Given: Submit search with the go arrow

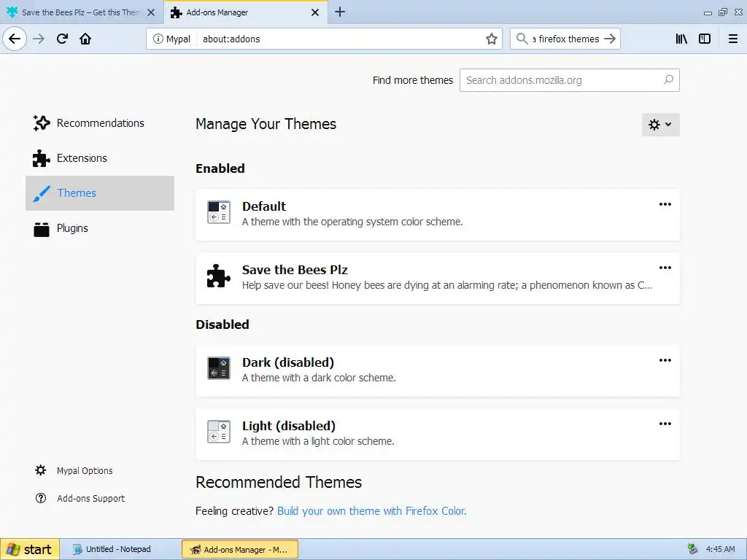Looking at the screenshot, I should (610, 39).
